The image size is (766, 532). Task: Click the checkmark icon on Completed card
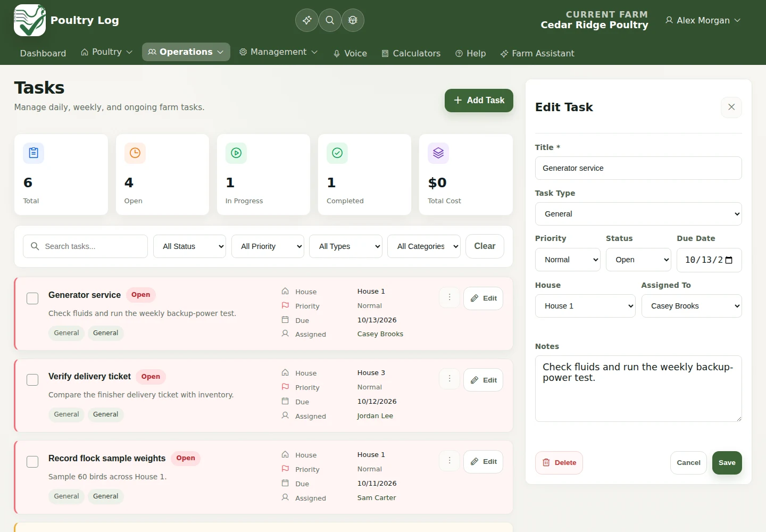[337, 153]
